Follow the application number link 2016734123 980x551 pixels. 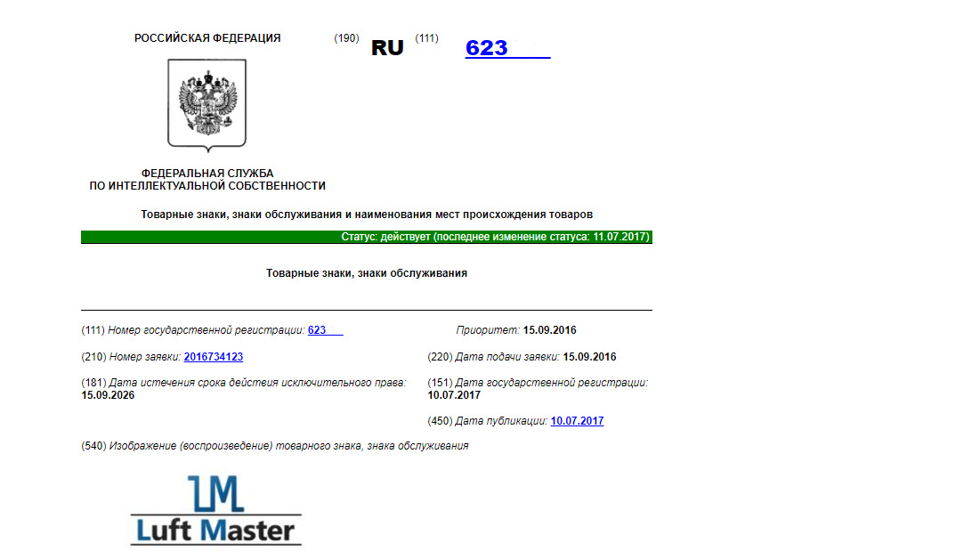pyautogui.click(x=213, y=357)
